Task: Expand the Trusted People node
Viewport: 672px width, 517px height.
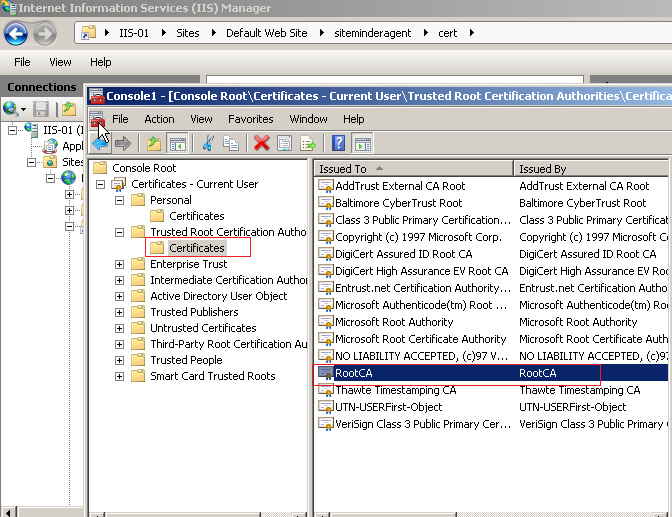Action: click(120, 361)
